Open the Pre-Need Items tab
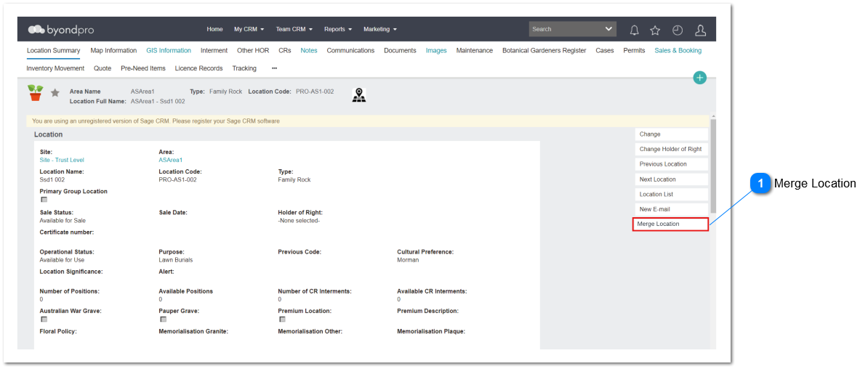 pyautogui.click(x=142, y=68)
